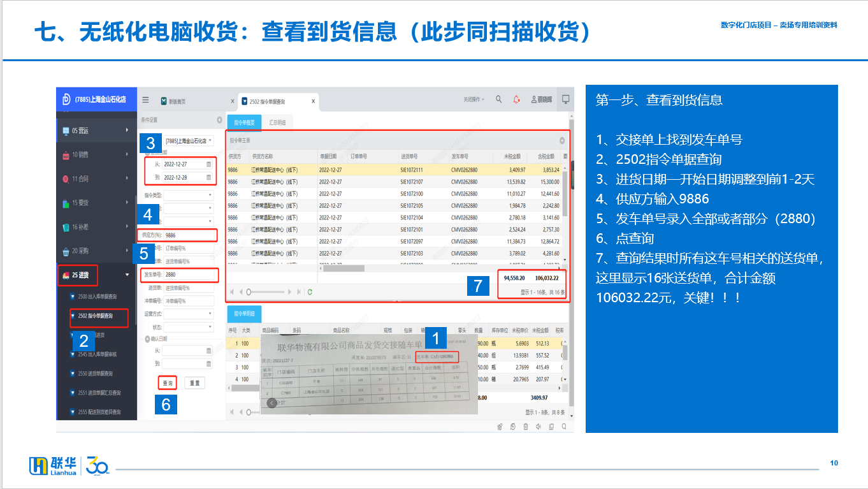Click the 11 合同 sidebar icon
The image size is (868, 489).
tap(66, 179)
